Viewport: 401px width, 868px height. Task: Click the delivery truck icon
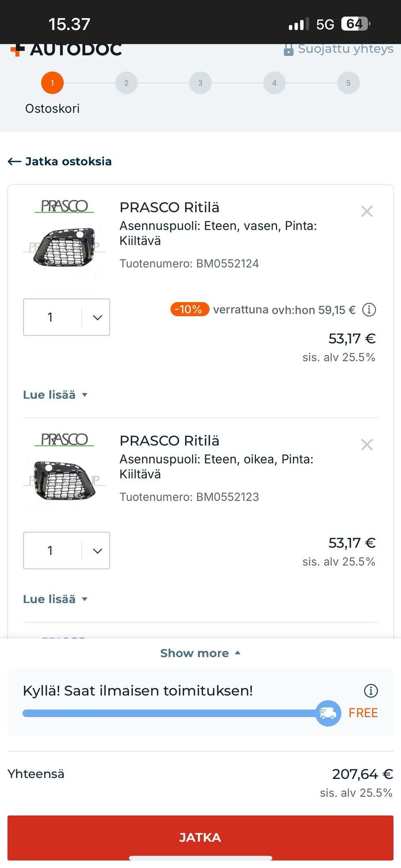pyautogui.click(x=328, y=713)
